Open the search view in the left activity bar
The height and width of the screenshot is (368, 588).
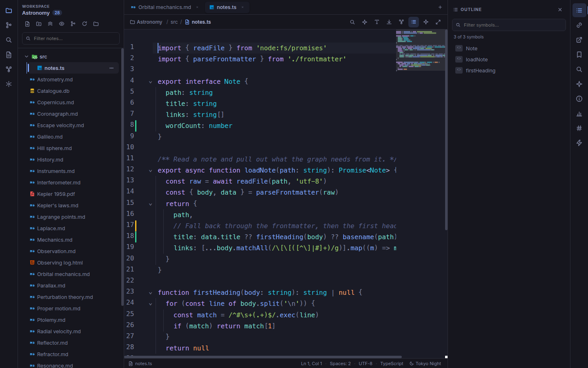coord(9,40)
